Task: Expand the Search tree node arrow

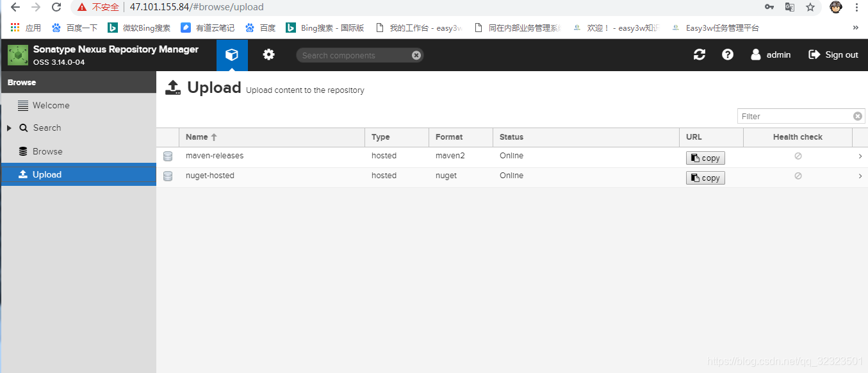Action: pyautogui.click(x=9, y=128)
